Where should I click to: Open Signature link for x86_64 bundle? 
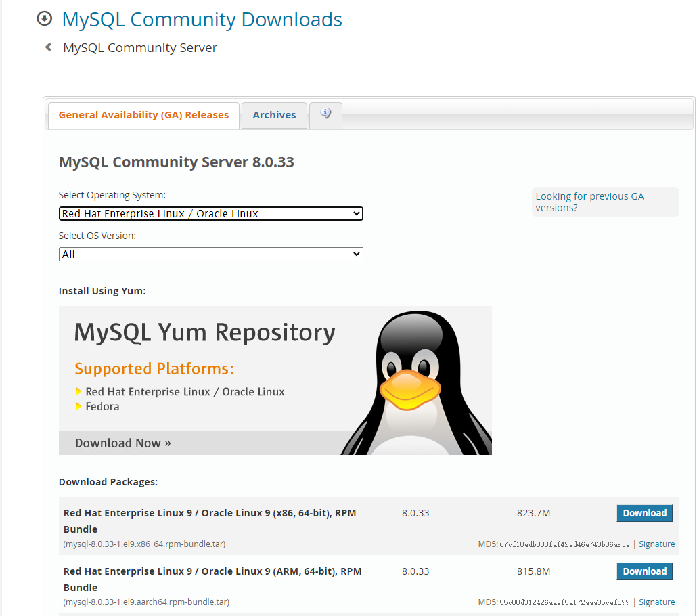[x=656, y=544]
